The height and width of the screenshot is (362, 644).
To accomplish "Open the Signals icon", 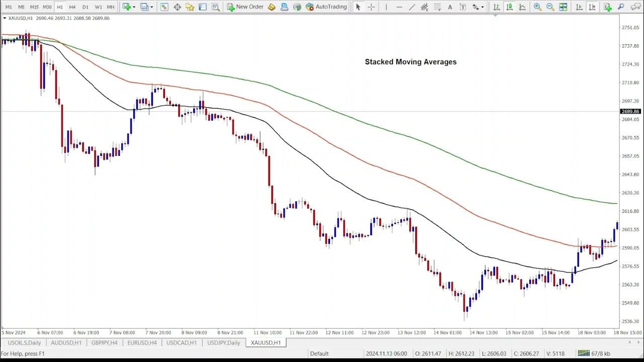I will tap(297, 7).
